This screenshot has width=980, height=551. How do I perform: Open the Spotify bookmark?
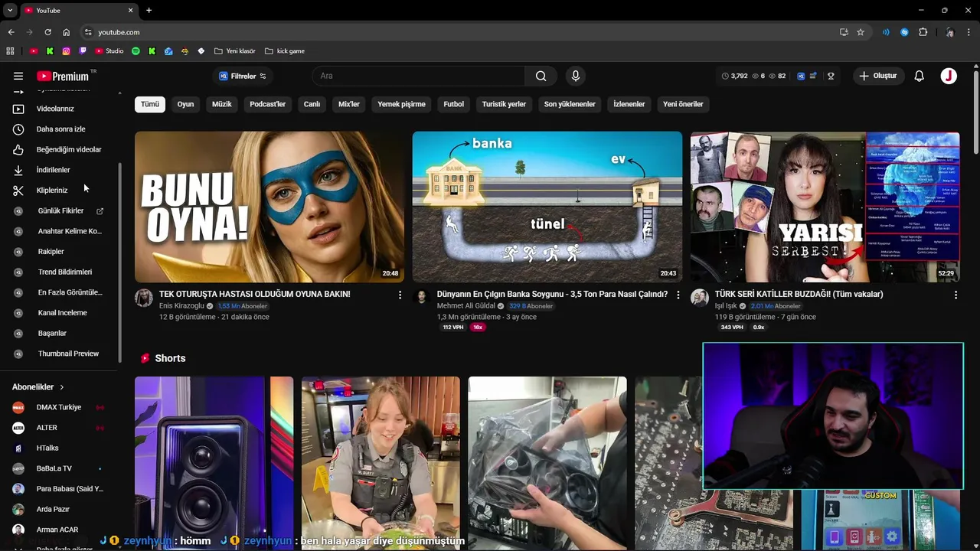[x=136, y=51]
